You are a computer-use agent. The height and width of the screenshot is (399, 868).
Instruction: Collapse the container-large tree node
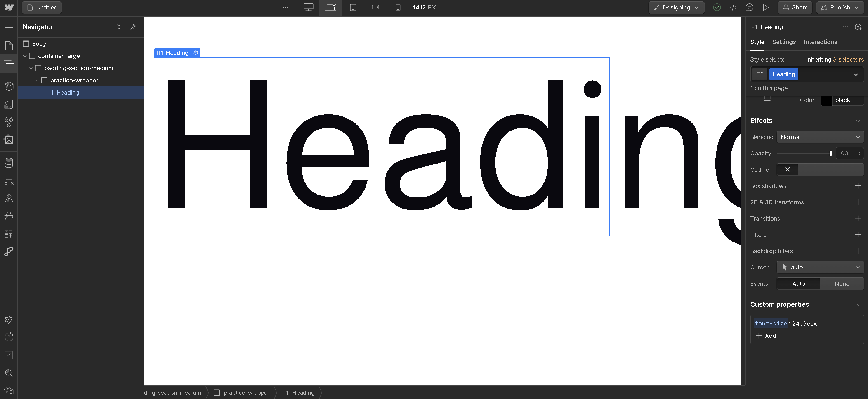click(25, 56)
